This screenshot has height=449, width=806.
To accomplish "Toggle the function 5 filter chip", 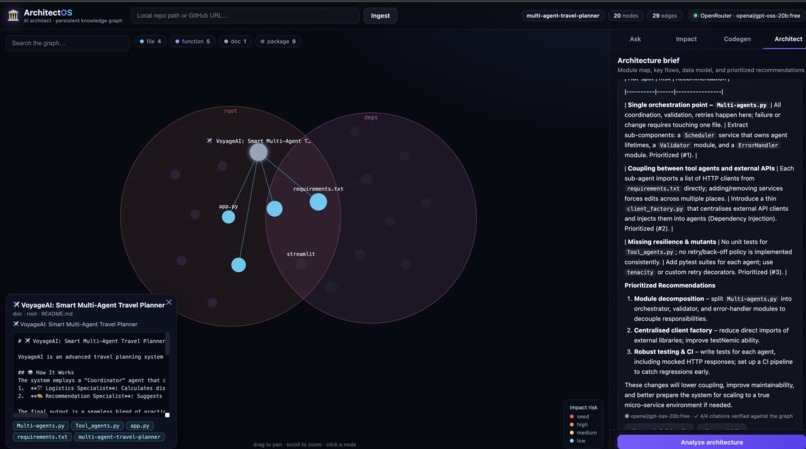I will click(x=192, y=41).
